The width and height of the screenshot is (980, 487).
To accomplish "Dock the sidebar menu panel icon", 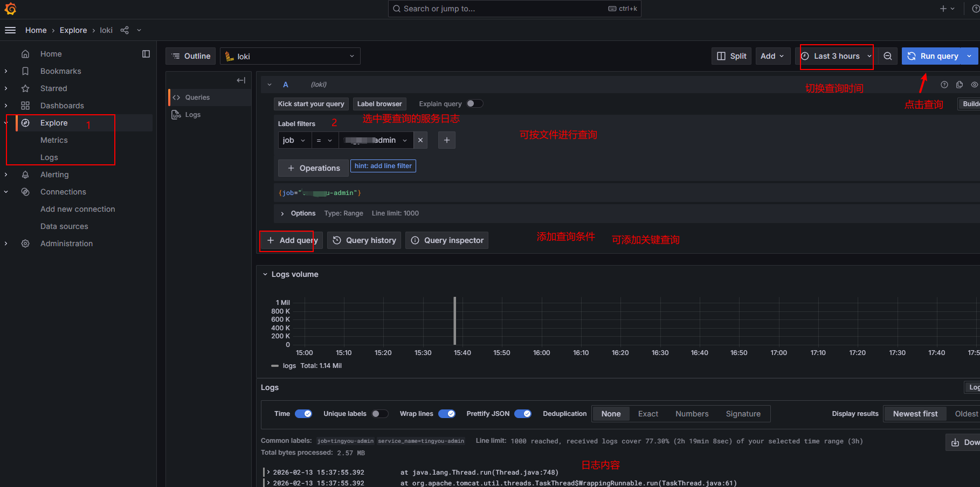I will pos(146,54).
